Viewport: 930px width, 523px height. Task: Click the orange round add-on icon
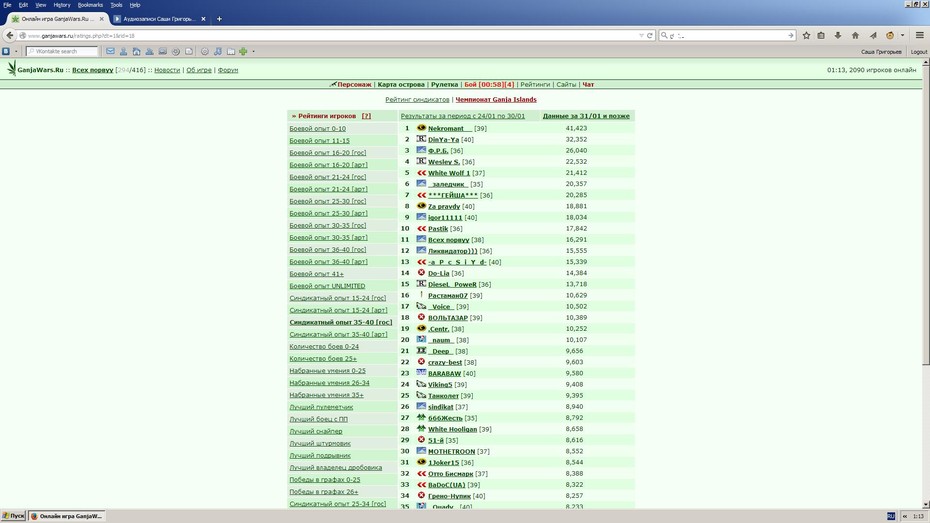(890, 36)
